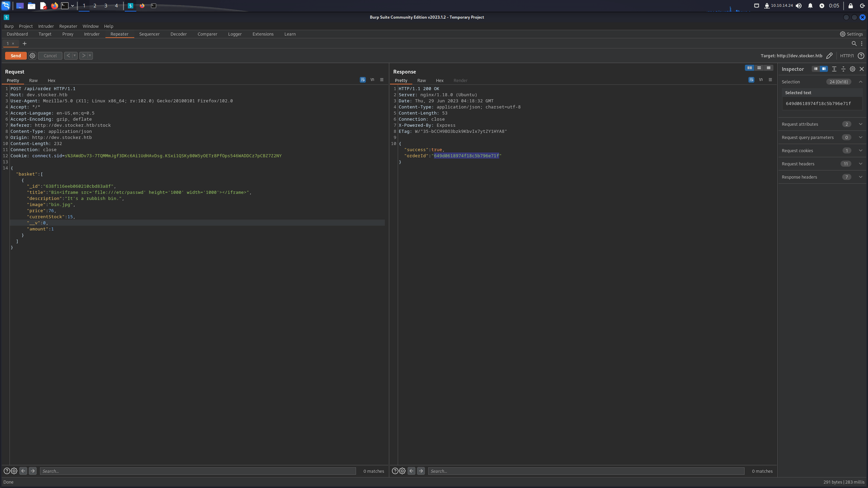
Task: Expand Request attributes section
Action: (861, 124)
